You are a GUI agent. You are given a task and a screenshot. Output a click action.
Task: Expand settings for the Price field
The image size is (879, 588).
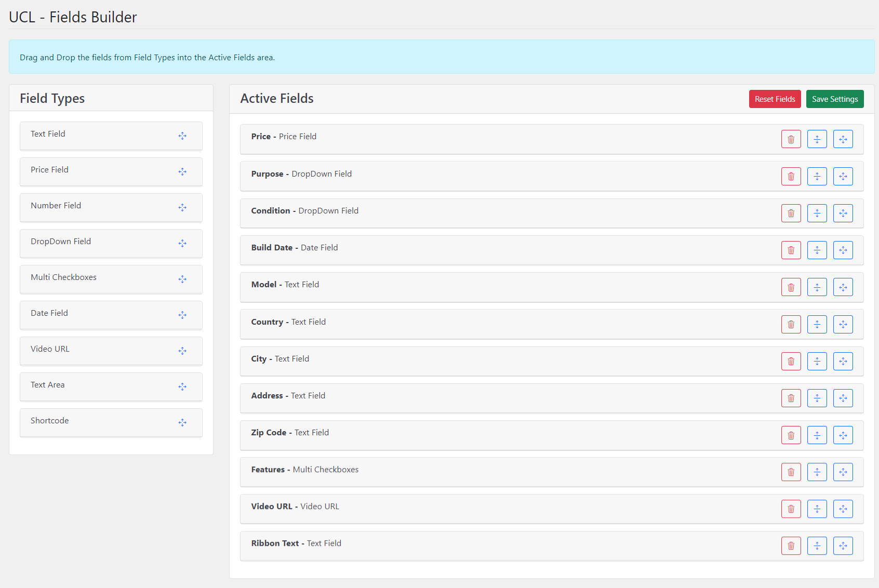coord(817,139)
